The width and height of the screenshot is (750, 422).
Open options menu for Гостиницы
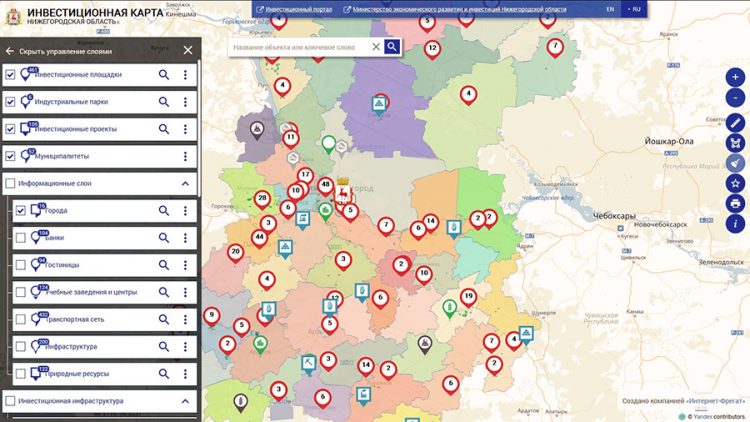pos(185,265)
